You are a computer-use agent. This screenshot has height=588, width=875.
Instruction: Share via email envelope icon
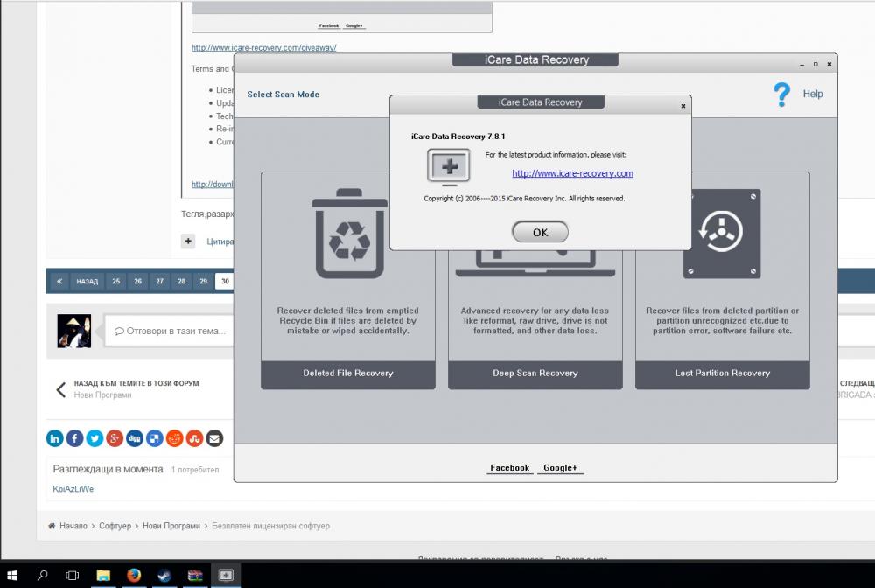214,438
